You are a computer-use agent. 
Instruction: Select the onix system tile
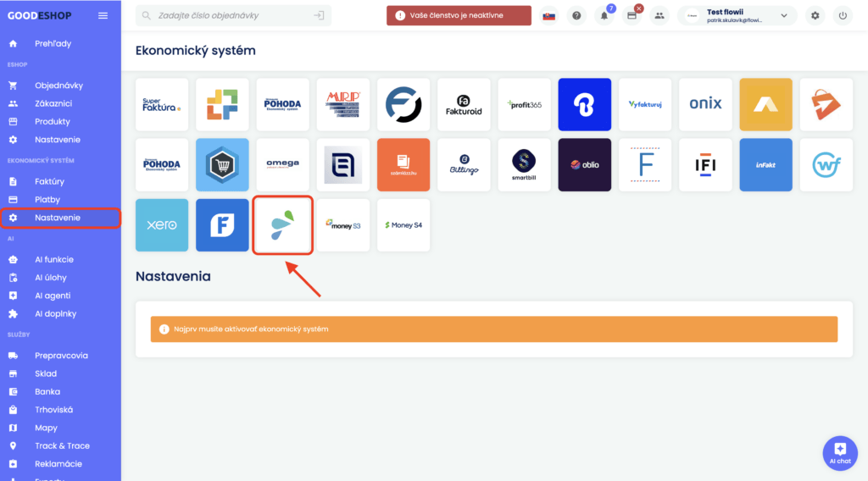coord(705,104)
